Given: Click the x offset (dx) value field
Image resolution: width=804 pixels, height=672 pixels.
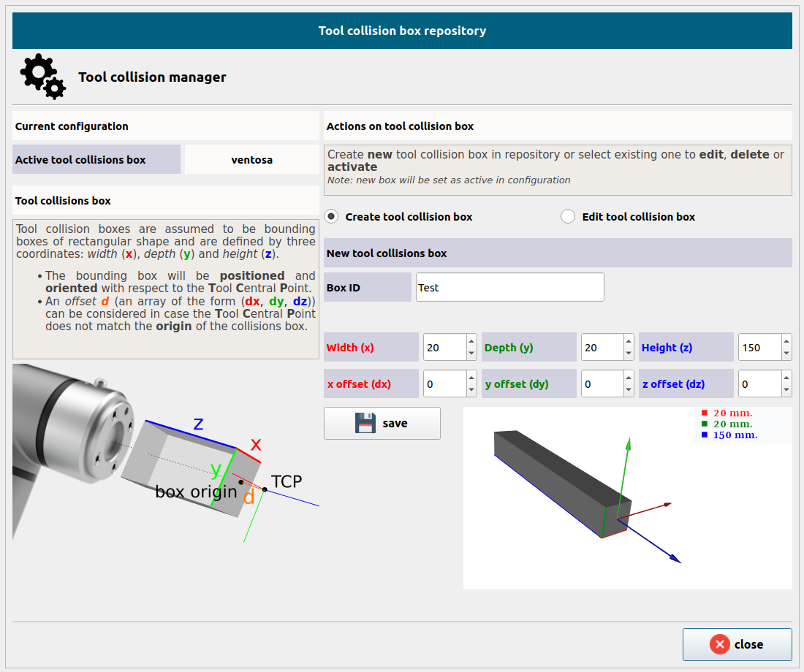Looking at the screenshot, I should pos(444,384).
